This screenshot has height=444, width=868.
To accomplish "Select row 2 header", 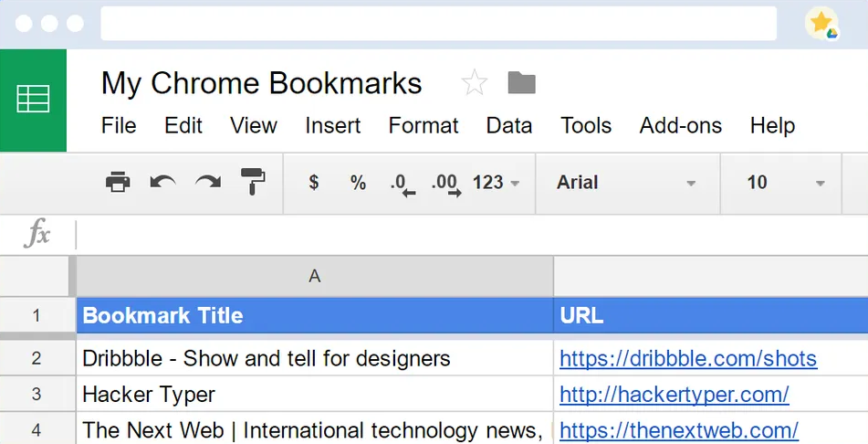I will (x=37, y=358).
